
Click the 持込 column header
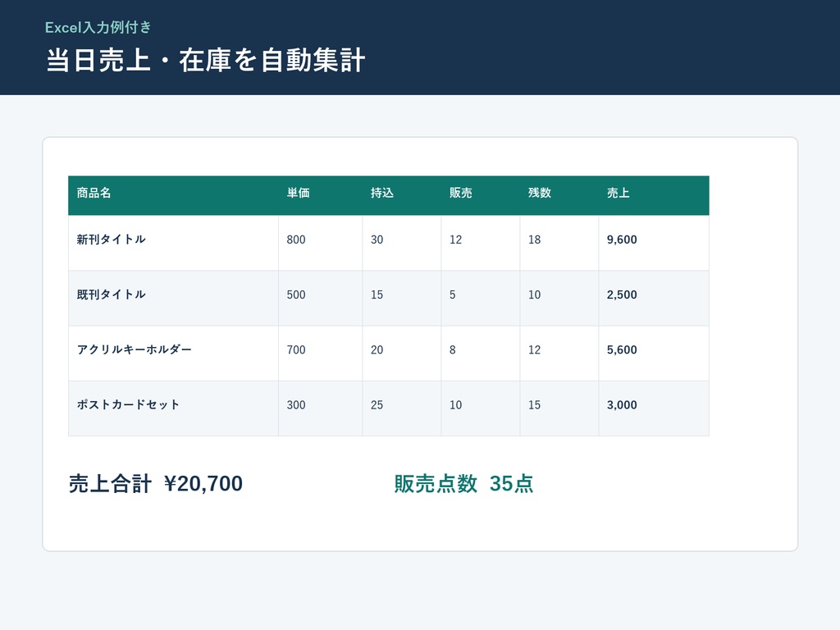tap(402, 195)
